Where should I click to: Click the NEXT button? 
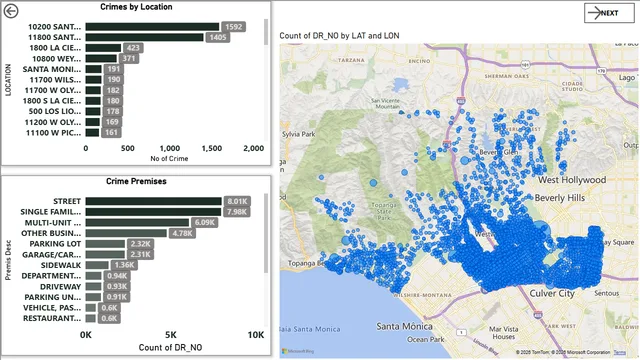coord(609,13)
